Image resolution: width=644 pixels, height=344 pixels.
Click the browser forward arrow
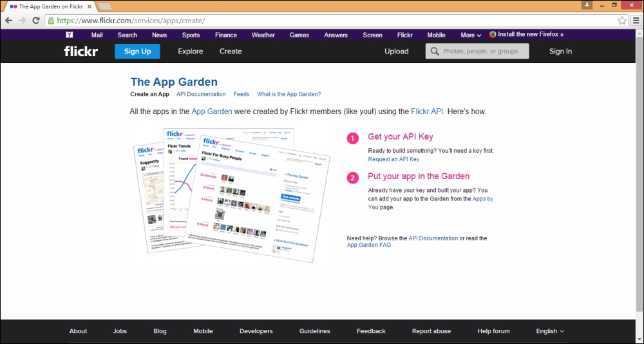(x=22, y=21)
